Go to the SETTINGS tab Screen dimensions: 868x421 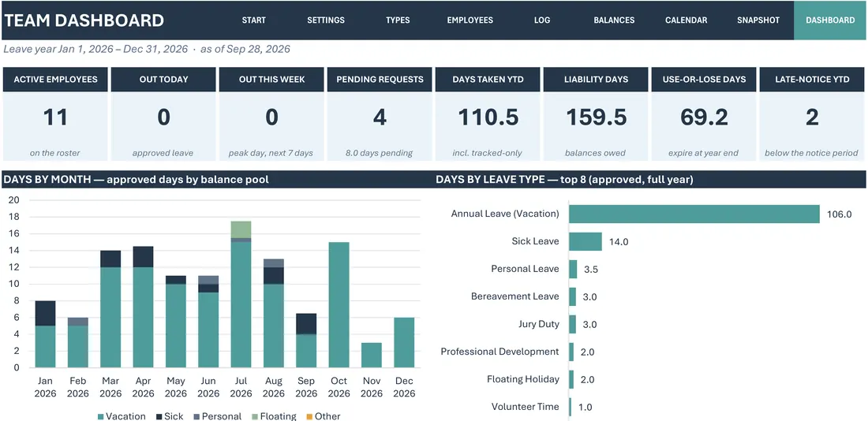pyautogui.click(x=325, y=20)
